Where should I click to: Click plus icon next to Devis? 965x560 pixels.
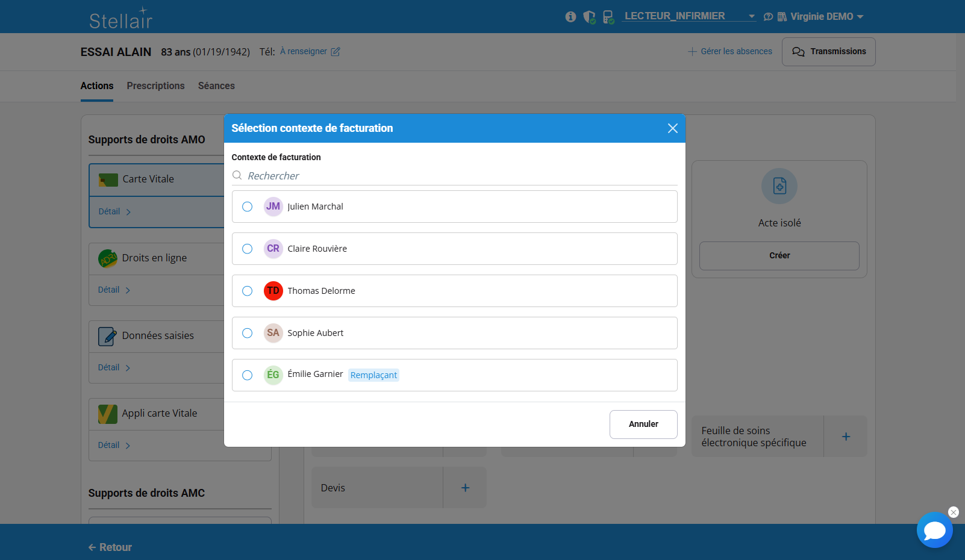pyautogui.click(x=465, y=488)
